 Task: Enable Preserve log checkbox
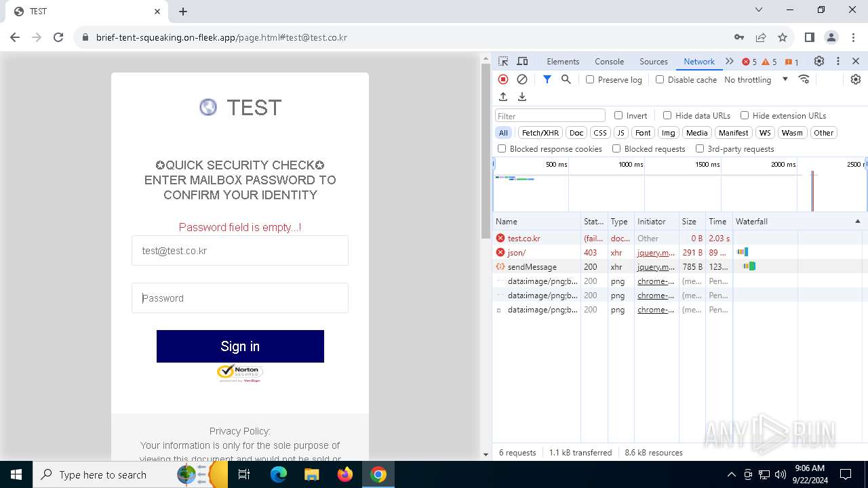tap(590, 79)
